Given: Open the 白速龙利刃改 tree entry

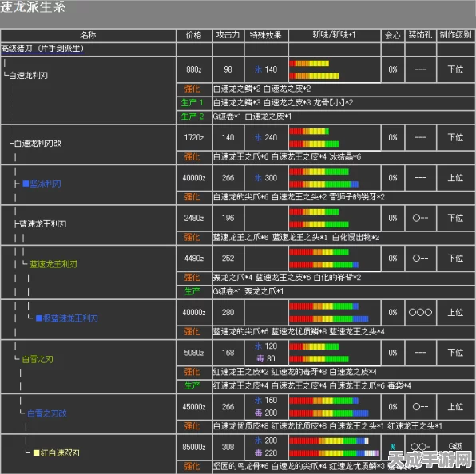Looking at the screenshot, I should [38, 143].
